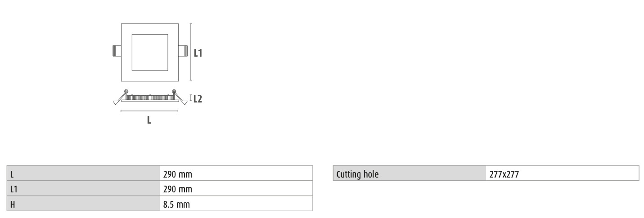Click the vertical L1 dimension line

191,52
